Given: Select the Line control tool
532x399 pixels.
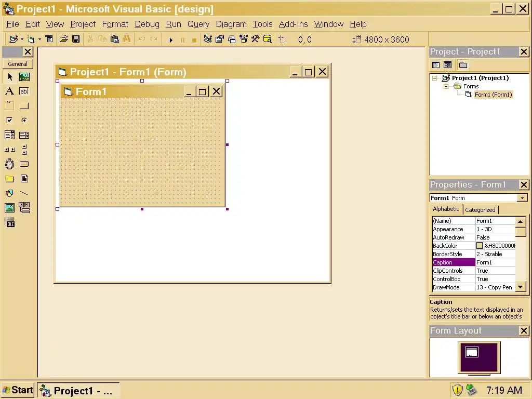Looking at the screenshot, I should [24, 193].
